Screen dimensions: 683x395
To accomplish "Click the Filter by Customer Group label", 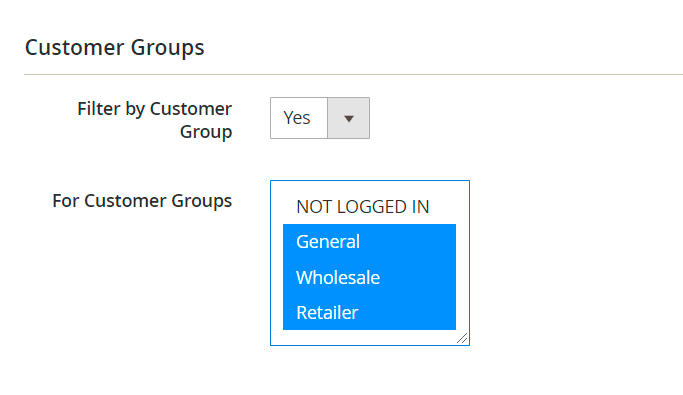I will (x=155, y=120).
